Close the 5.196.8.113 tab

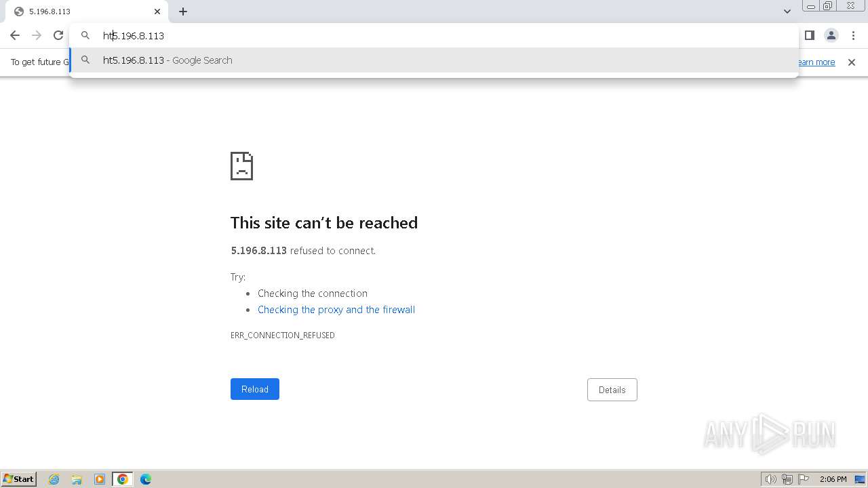[157, 12]
